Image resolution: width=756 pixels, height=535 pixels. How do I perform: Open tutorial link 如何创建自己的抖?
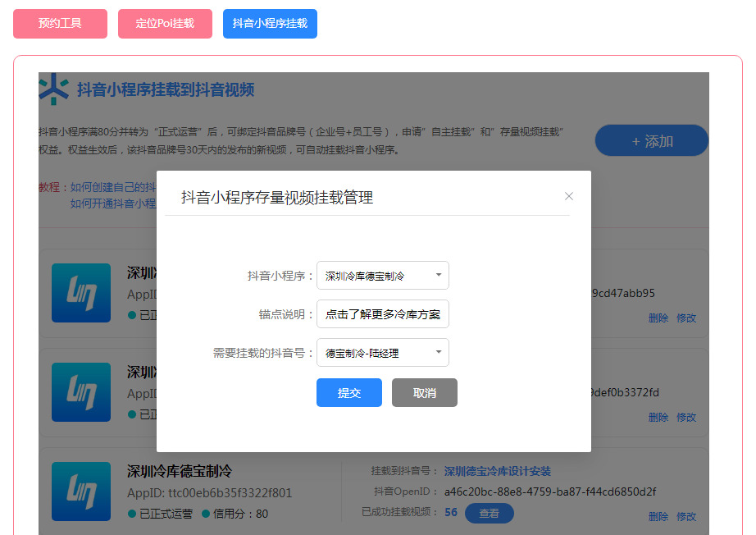click(113, 187)
